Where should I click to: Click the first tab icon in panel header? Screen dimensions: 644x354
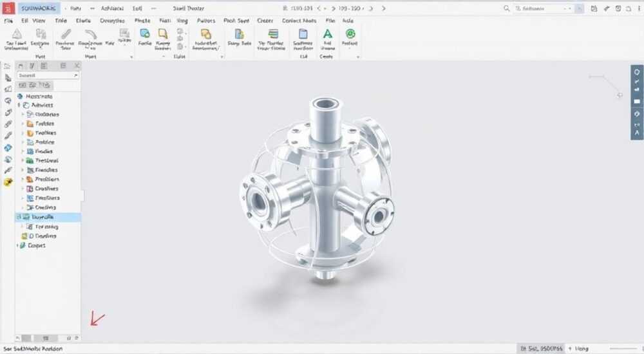point(21,66)
